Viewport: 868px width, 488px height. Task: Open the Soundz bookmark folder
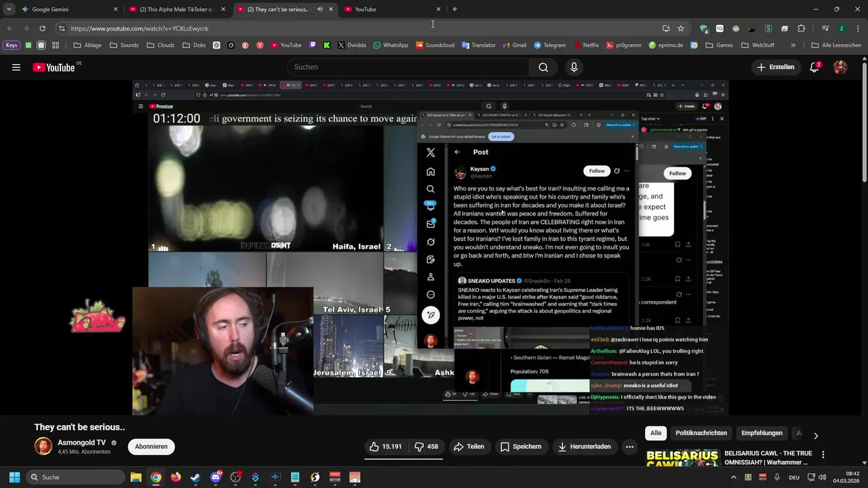tap(123, 45)
